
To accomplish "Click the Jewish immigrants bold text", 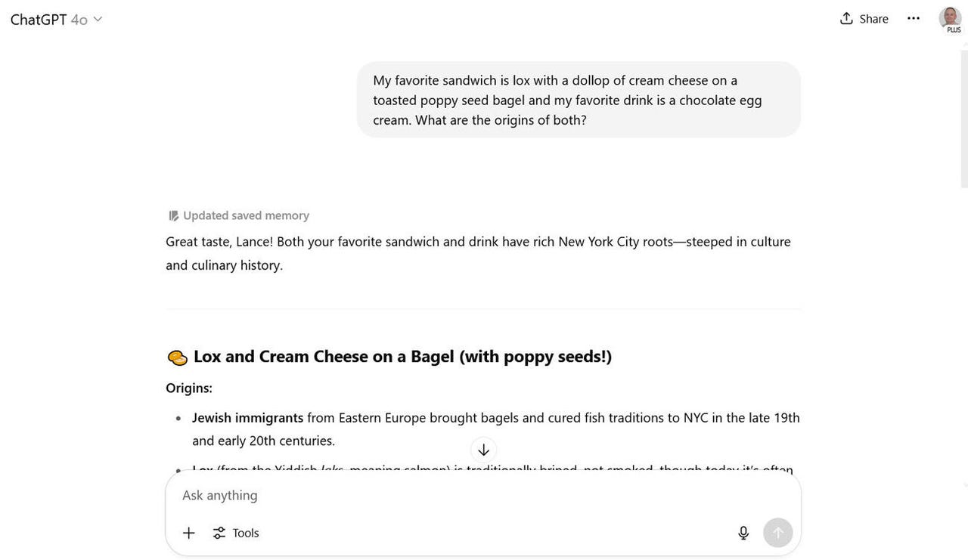I will pos(247,418).
